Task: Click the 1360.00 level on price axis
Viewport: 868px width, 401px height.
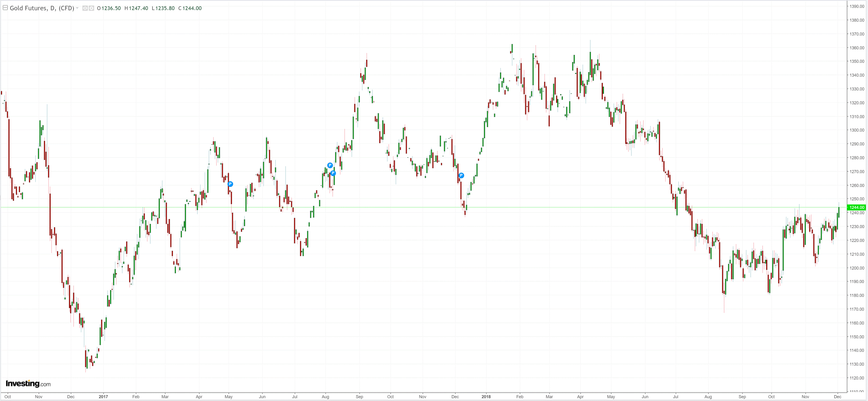Action: tap(856, 48)
